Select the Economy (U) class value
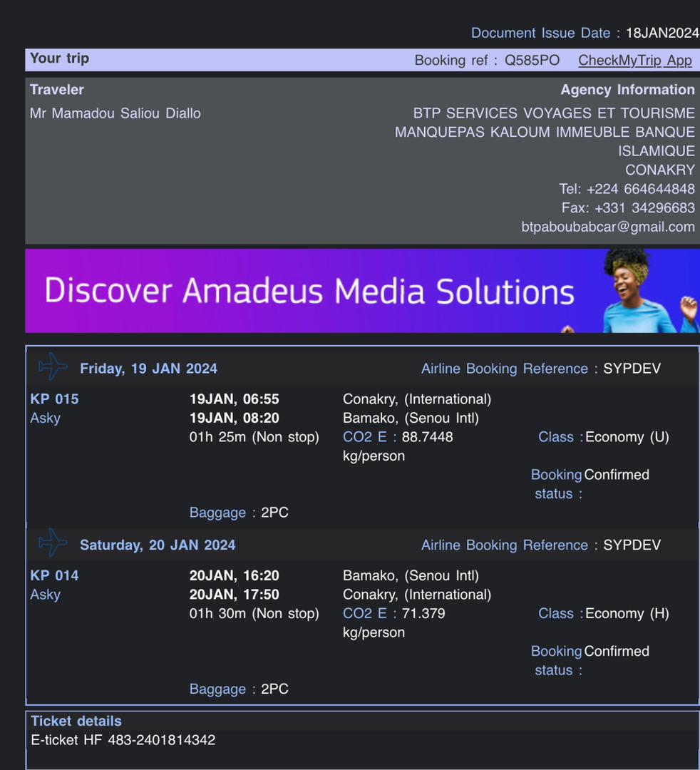700x770 pixels. pyautogui.click(x=627, y=437)
